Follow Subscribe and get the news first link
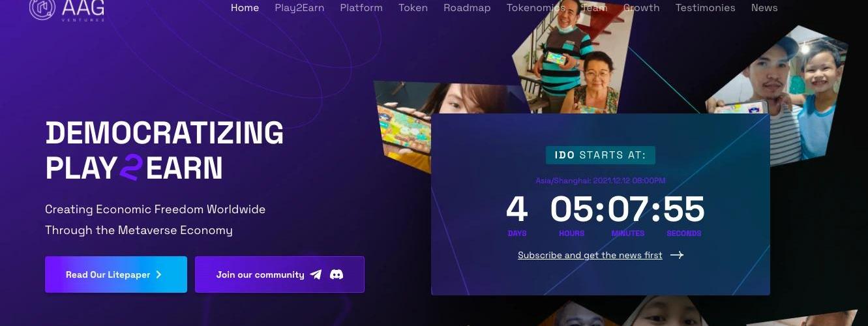 pos(590,255)
